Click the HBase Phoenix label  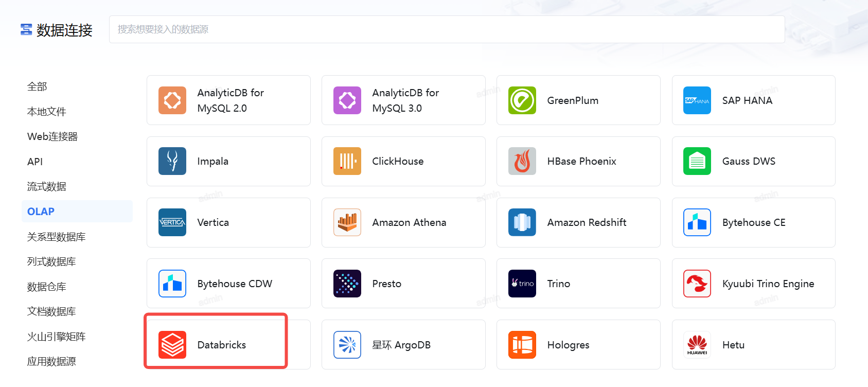(x=581, y=161)
